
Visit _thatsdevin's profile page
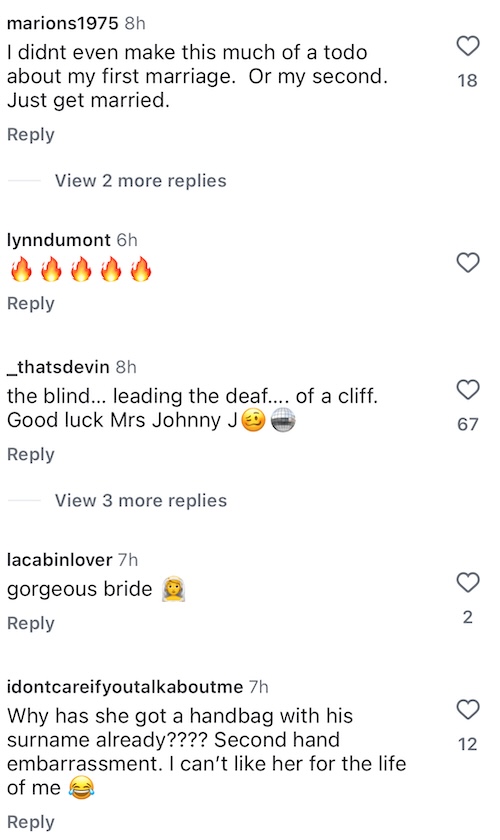pyautogui.click(x=58, y=367)
